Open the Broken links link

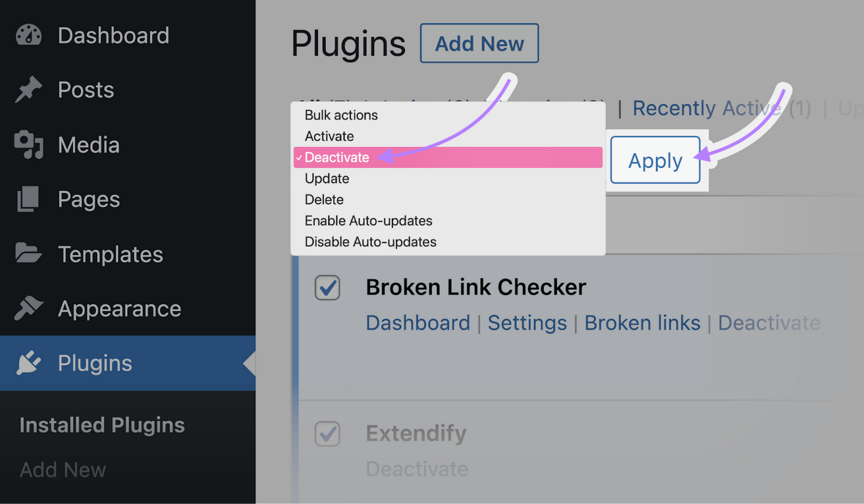click(643, 323)
